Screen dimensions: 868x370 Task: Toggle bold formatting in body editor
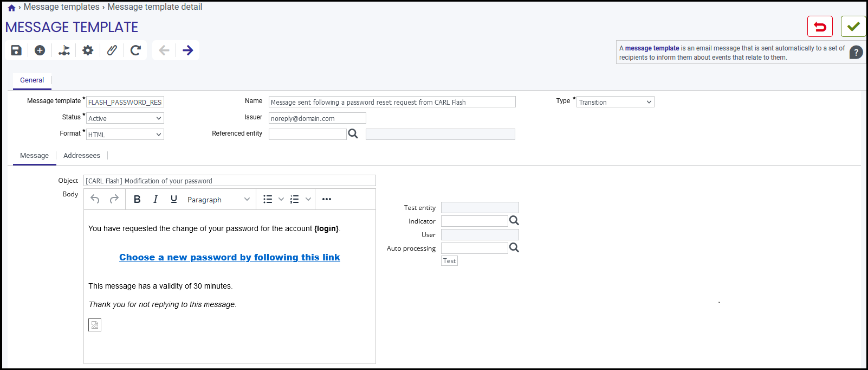click(x=137, y=199)
